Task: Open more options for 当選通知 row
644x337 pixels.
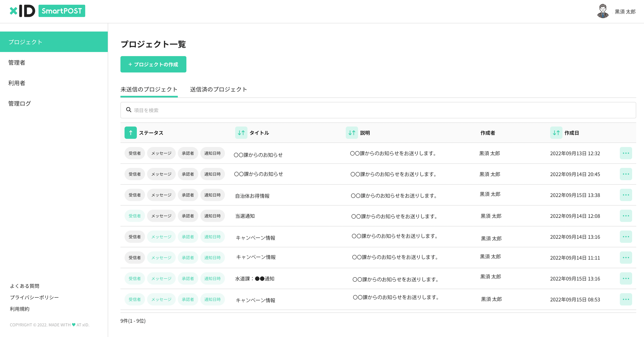Action: point(626,216)
